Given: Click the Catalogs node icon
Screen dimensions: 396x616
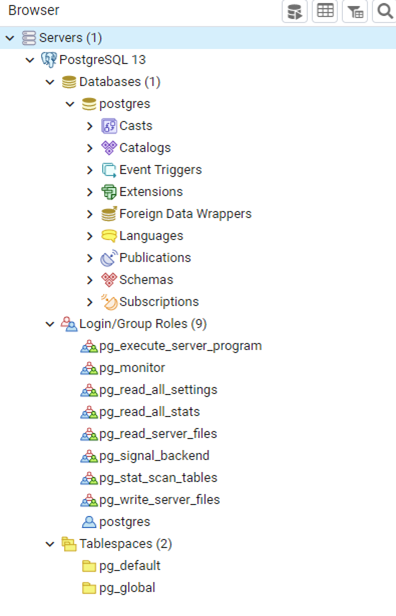Looking at the screenshot, I should coord(109,148).
